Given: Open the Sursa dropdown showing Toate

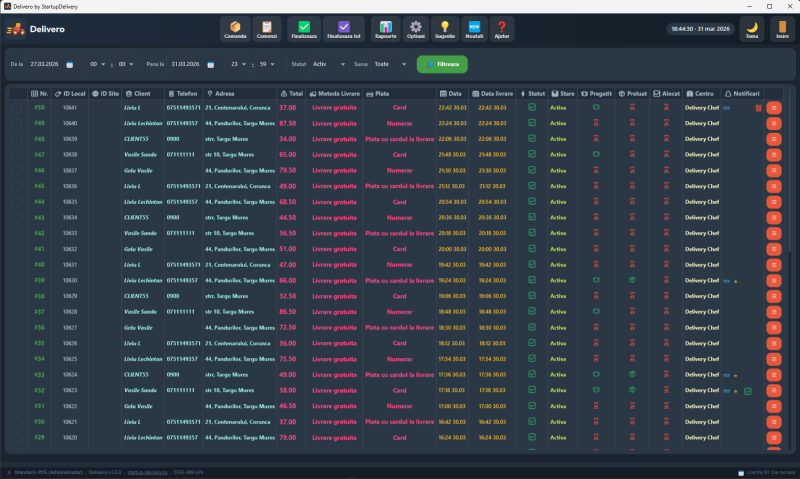Looking at the screenshot, I should point(390,64).
